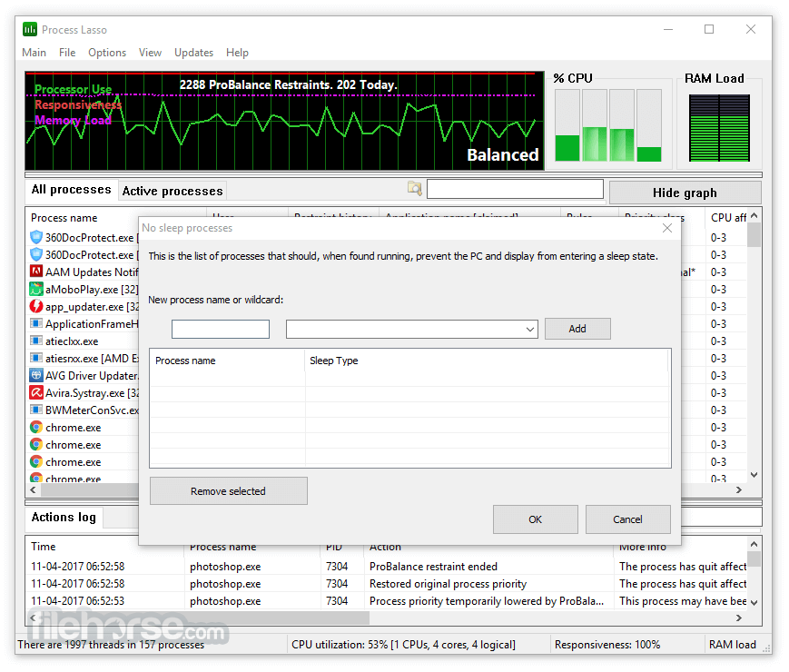The height and width of the screenshot is (672, 789).
Task: Open the View menu
Action: (150, 53)
